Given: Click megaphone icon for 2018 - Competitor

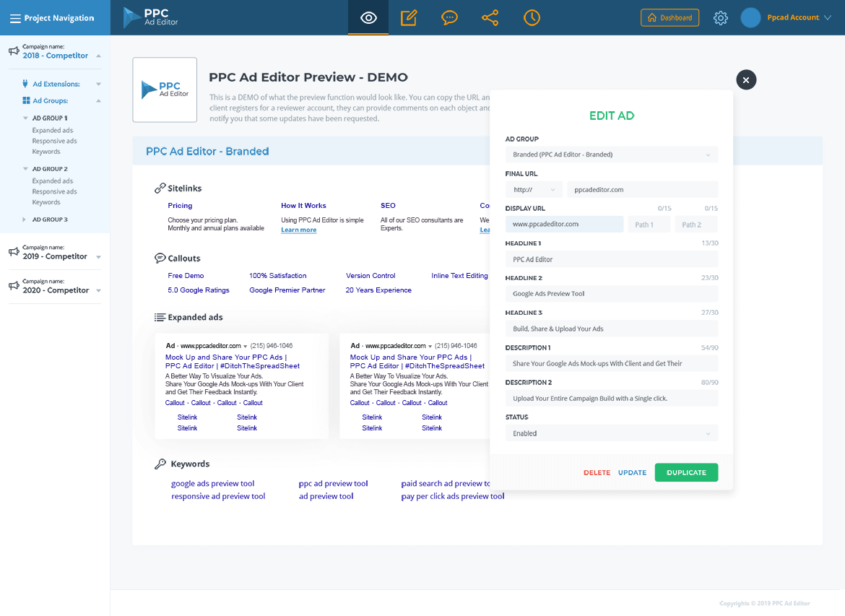Looking at the screenshot, I should 14,51.
